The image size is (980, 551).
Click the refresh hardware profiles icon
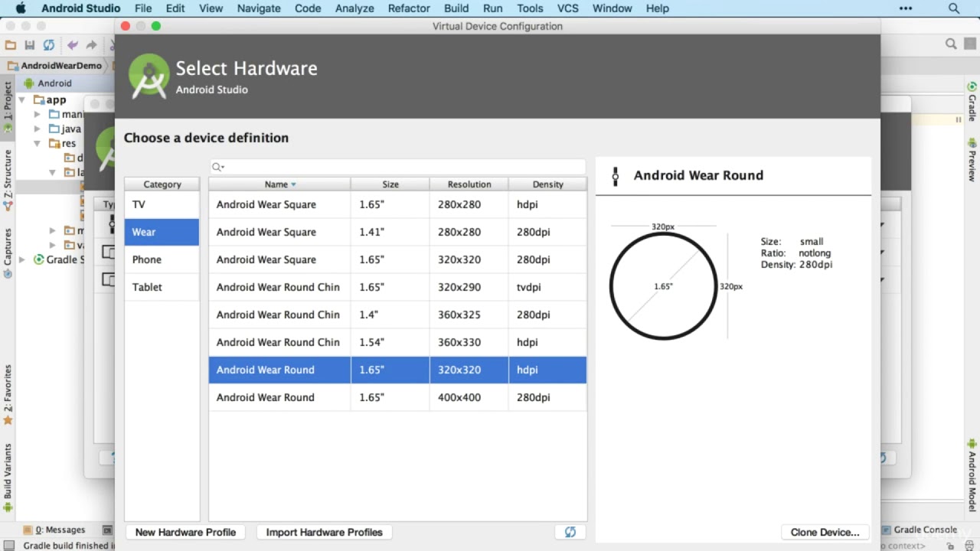[x=570, y=532]
